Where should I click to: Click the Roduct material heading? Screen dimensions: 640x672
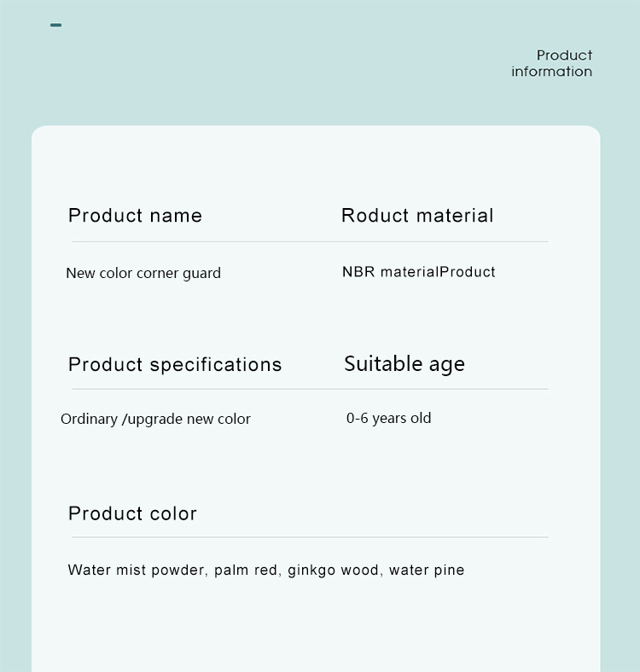point(417,216)
